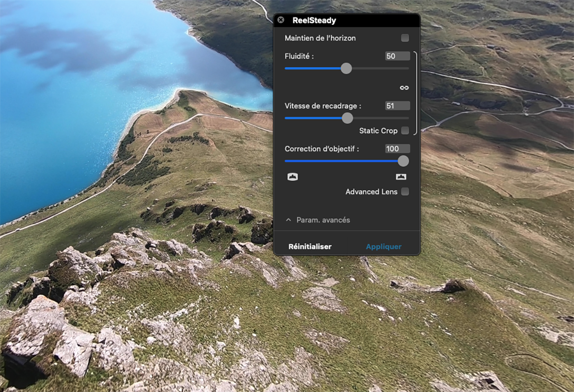Click the Fluidité value field

tap(397, 56)
